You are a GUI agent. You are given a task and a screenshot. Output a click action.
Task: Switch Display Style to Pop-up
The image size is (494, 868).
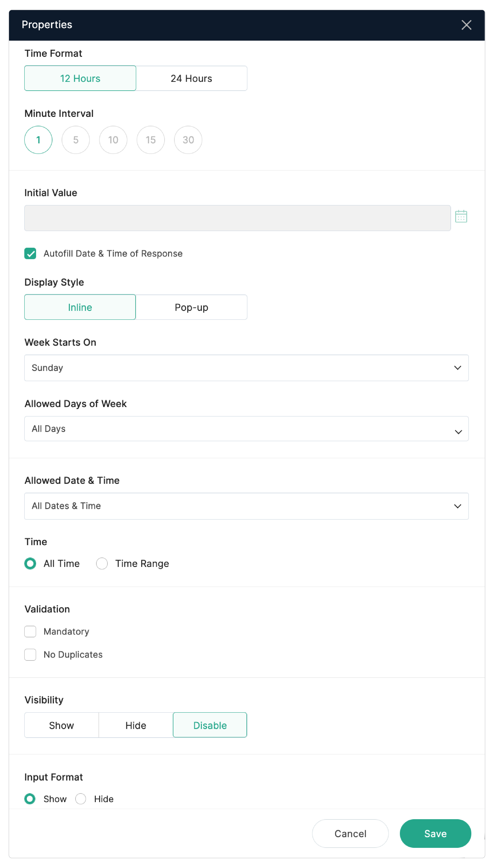tap(191, 307)
